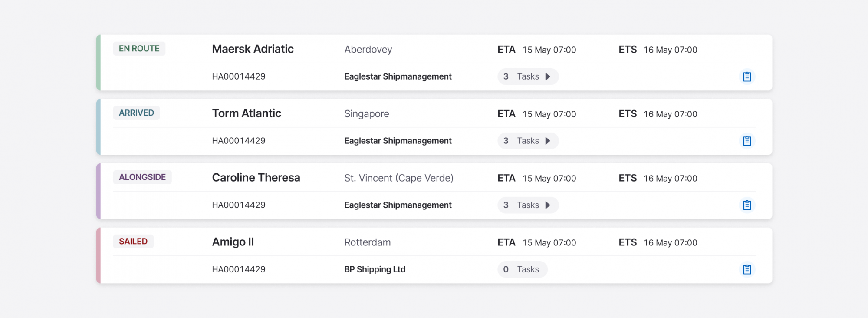Click BP Shipping Ltd company name
The height and width of the screenshot is (318, 868).
coord(375,269)
